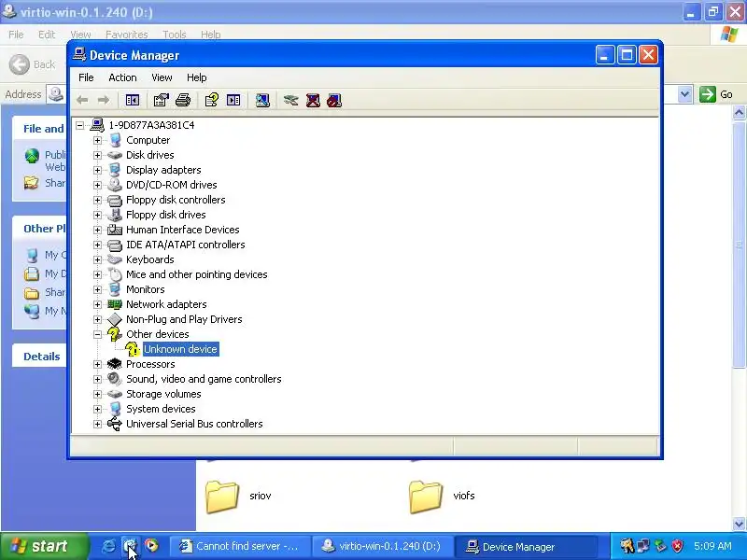The image size is (747, 560).
Task: Select the Unknown device entry
Action: pos(180,349)
